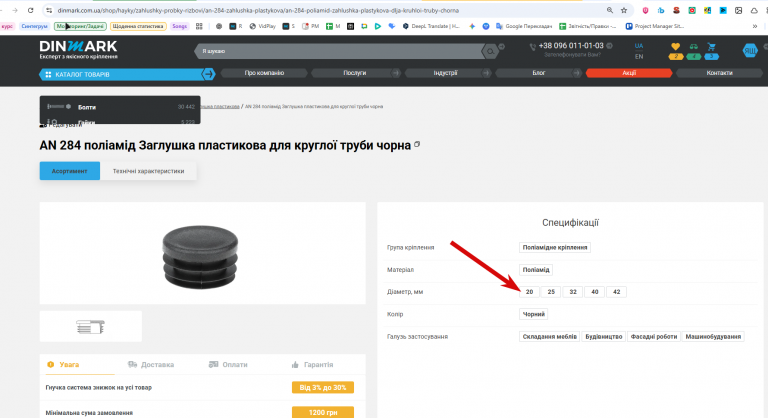
Task: Reload the page with the browser refresh icon
Action: point(30,10)
